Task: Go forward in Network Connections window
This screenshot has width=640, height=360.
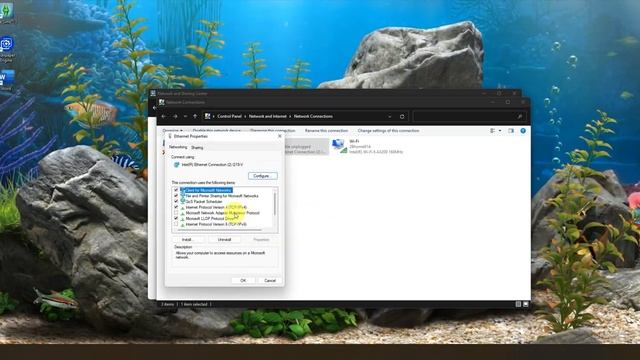Action: pos(175,116)
